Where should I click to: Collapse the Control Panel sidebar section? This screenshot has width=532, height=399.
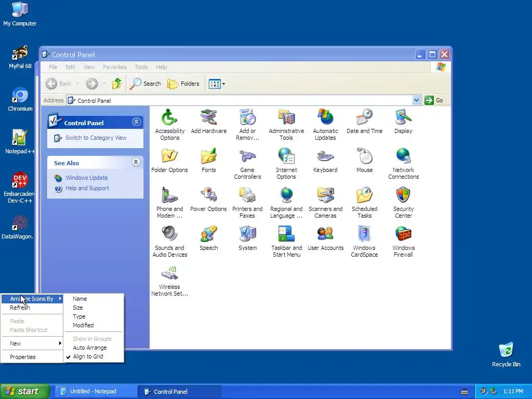point(137,122)
